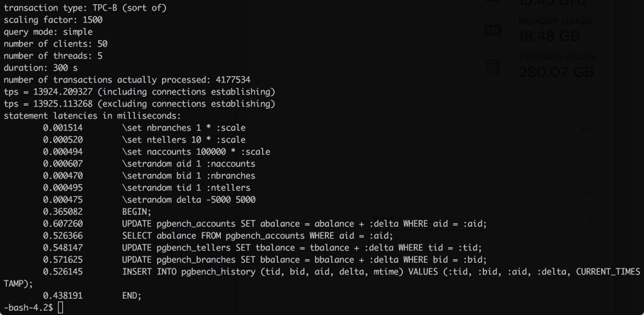Image resolution: width=644 pixels, height=315 pixels.
Task: Click the memory usage chip icon
Action: point(492,30)
